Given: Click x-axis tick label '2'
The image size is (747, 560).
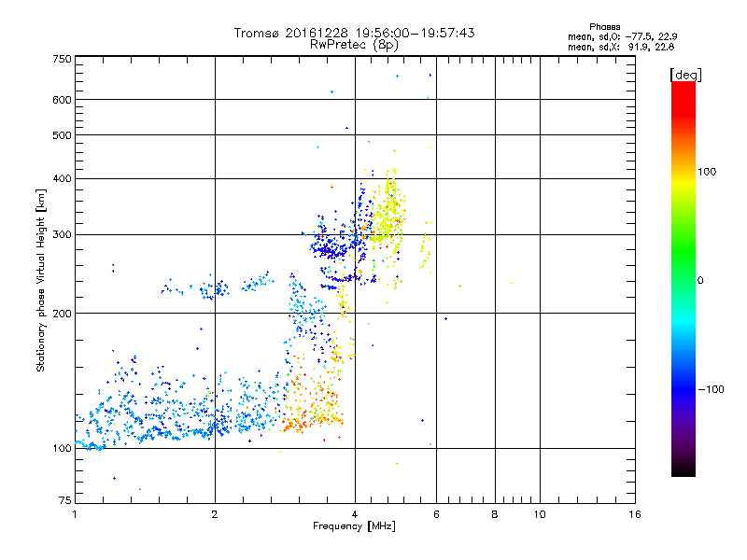Looking at the screenshot, I should click(215, 514).
